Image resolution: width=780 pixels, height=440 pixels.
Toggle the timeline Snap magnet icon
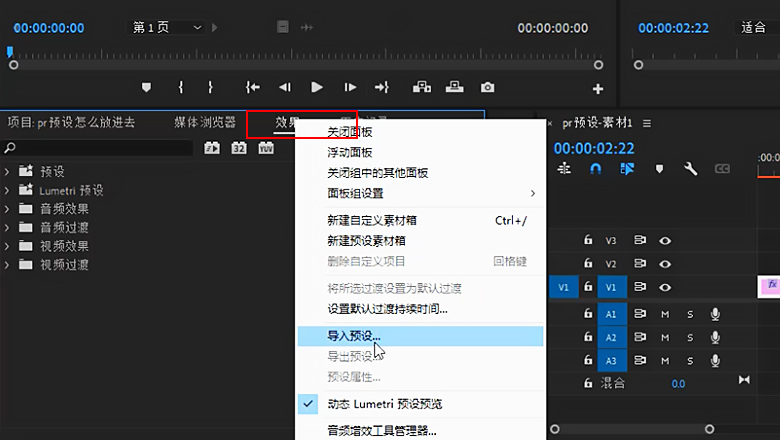coord(595,170)
